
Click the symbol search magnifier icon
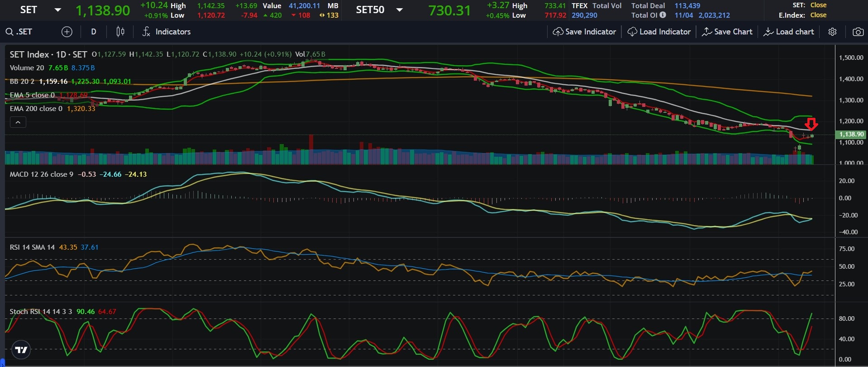9,32
